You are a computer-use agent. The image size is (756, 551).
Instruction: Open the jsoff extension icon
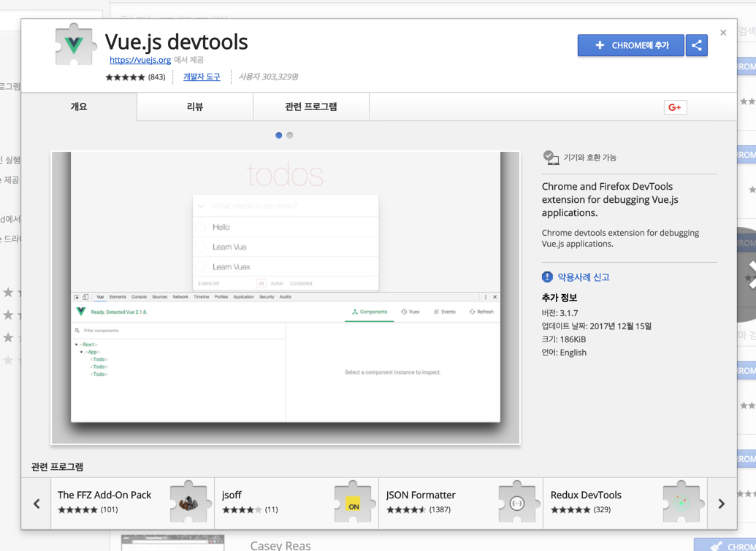coord(355,502)
